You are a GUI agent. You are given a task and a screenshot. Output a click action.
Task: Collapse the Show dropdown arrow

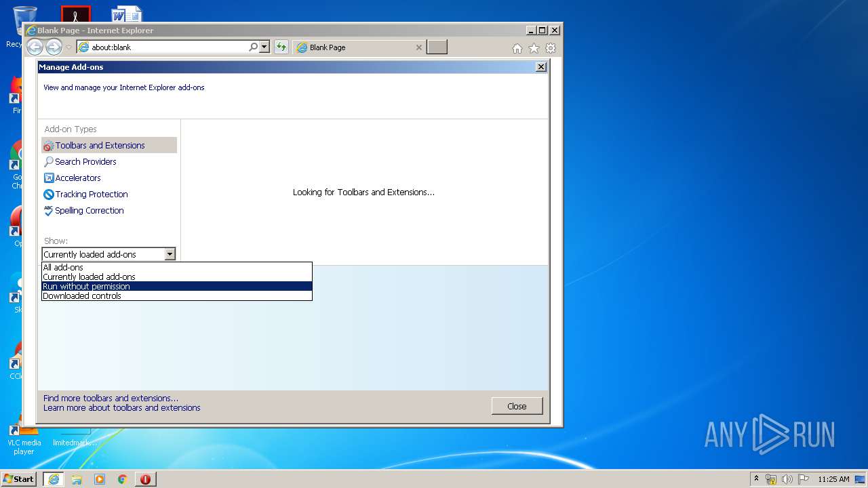[x=170, y=254]
